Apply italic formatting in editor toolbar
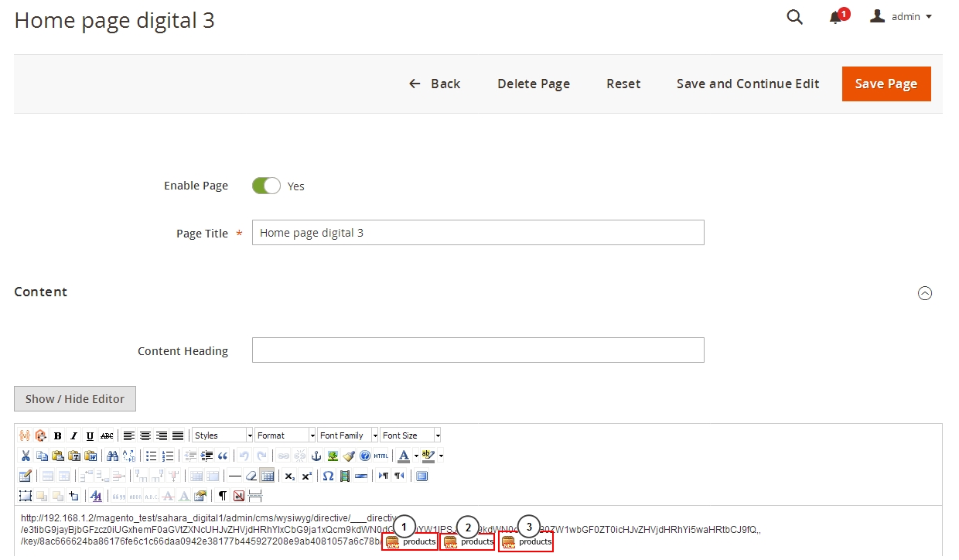The height and width of the screenshot is (560, 959). (x=74, y=435)
